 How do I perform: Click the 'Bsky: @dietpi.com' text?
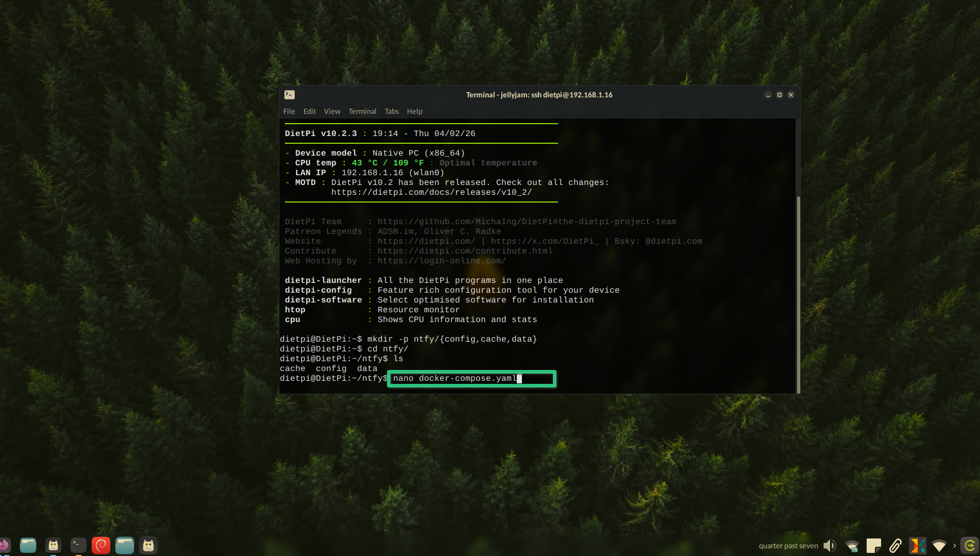tap(658, 241)
